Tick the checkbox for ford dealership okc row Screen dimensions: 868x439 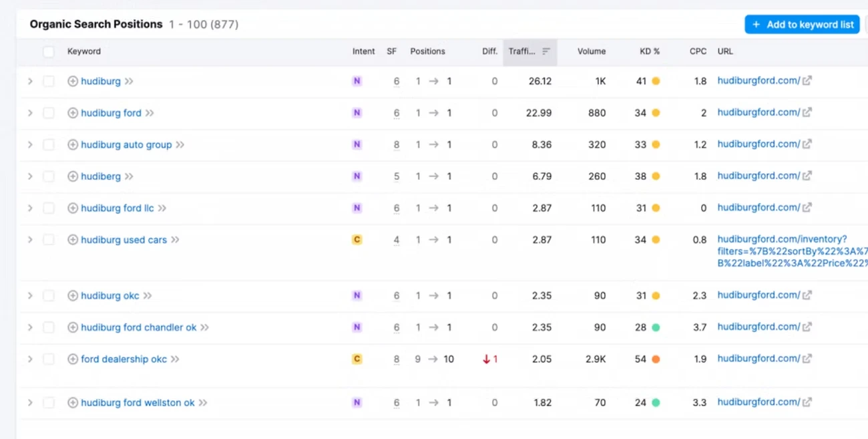(49, 359)
